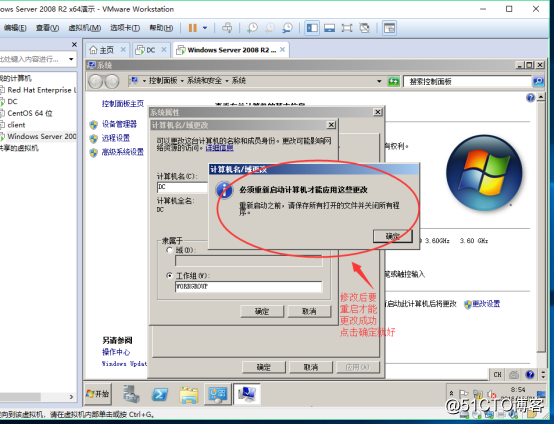Click the Explorer back navigation button
Image resolution: width=554 pixels, height=424 pixels.
point(95,82)
